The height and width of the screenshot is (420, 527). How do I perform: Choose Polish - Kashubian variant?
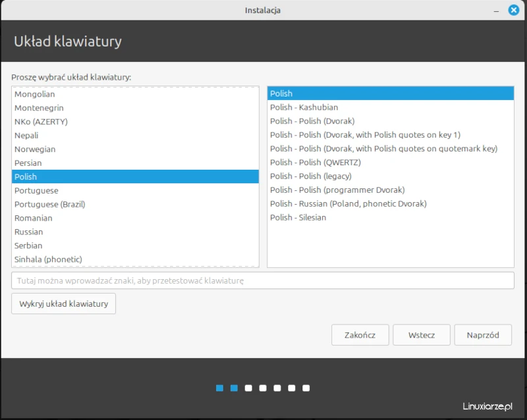391,107
